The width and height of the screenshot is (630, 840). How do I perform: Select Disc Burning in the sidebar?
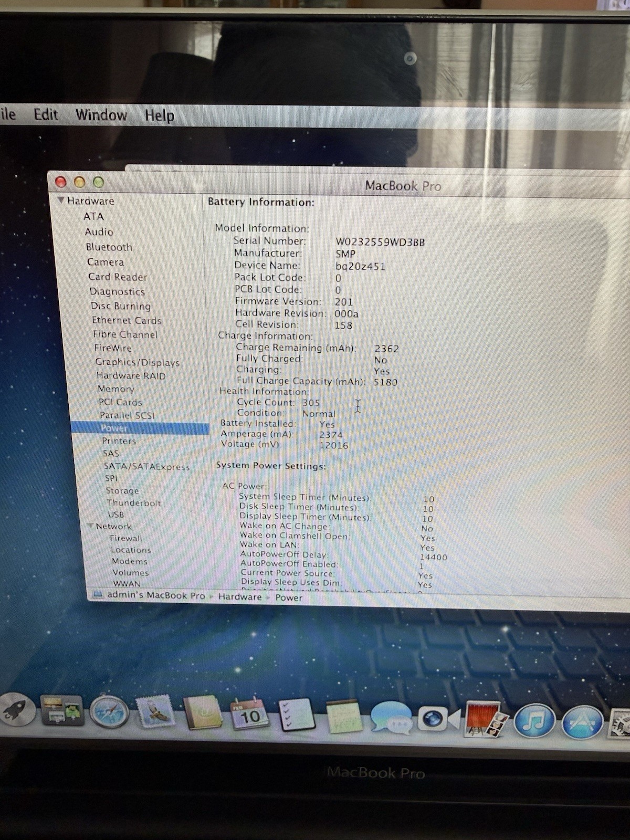click(120, 306)
